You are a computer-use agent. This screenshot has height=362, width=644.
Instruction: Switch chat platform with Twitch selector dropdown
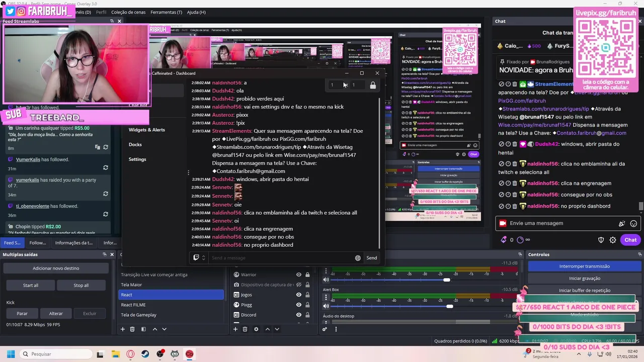(x=199, y=258)
